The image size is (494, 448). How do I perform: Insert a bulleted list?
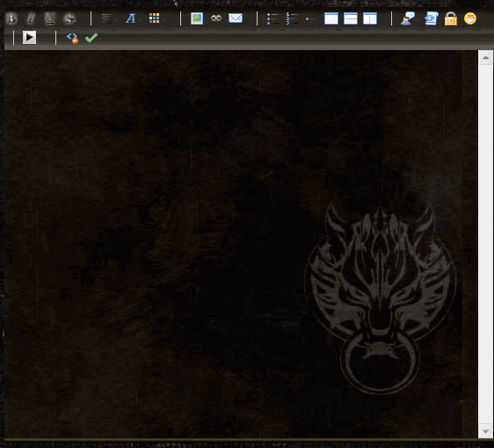[x=272, y=18]
